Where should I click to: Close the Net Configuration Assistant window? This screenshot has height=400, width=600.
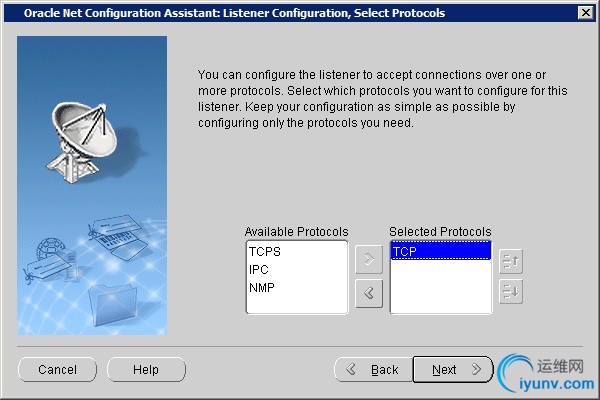tap(586, 13)
